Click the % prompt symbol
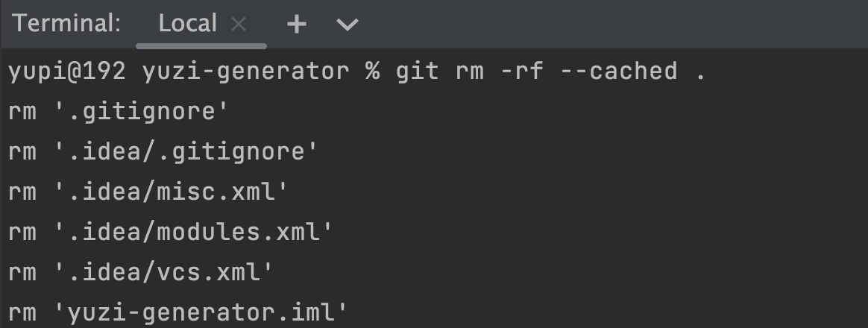Image resolution: width=868 pixels, height=328 pixels. 372,72
